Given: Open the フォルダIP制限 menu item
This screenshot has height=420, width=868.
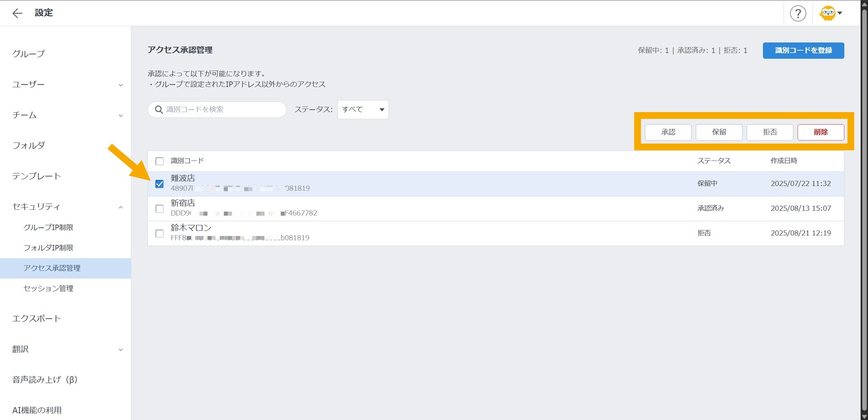Looking at the screenshot, I should click(48, 248).
